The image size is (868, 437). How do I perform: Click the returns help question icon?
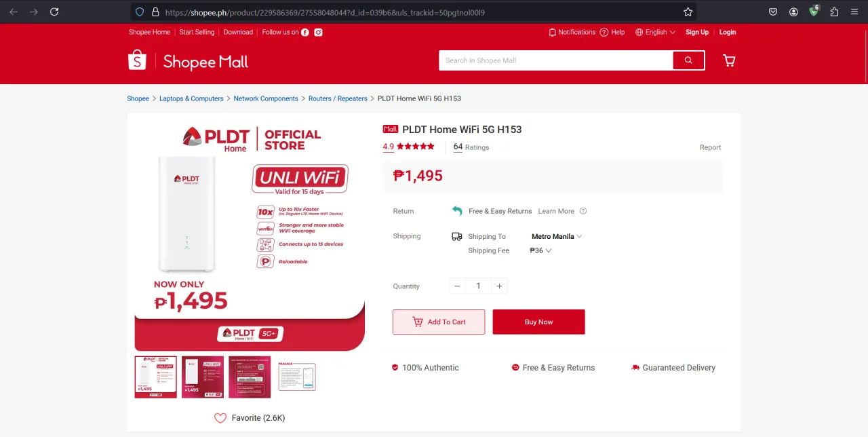583,211
